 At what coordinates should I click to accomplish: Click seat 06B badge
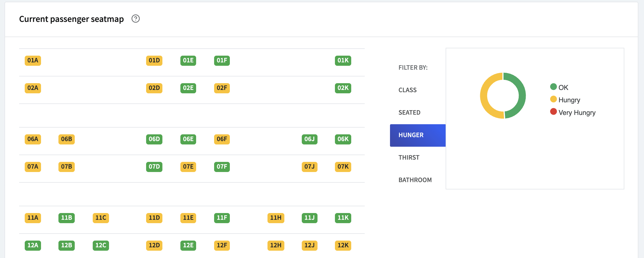pyautogui.click(x=67, y=139)
